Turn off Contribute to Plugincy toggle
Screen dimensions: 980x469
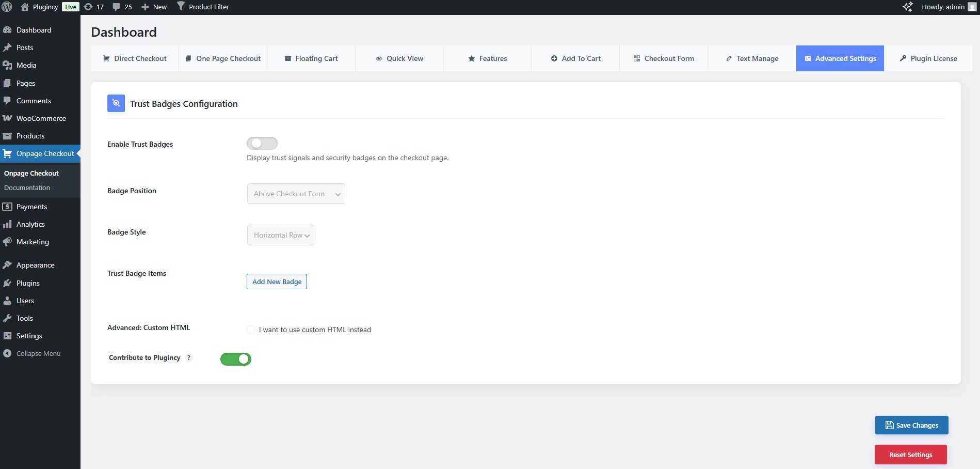point(236,358)
